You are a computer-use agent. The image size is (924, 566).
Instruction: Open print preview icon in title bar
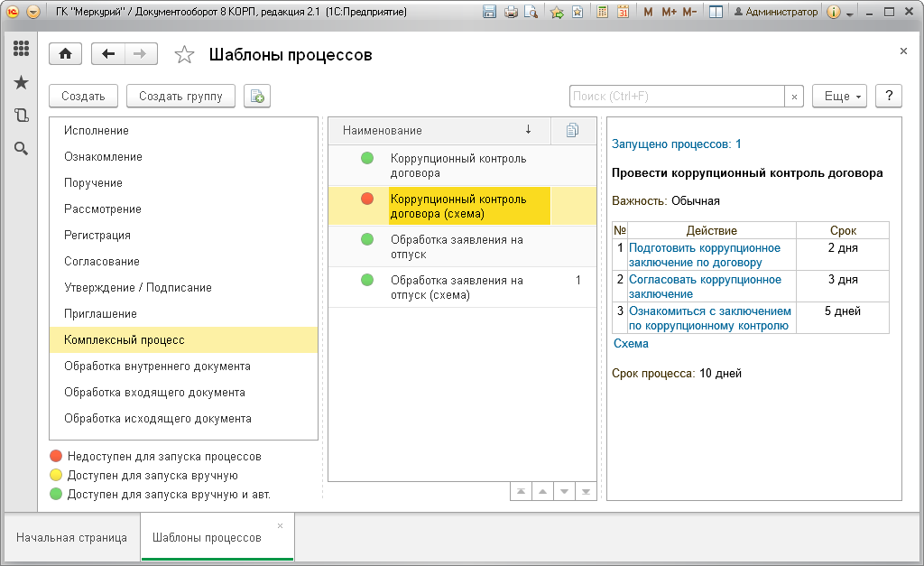point(531,12)
